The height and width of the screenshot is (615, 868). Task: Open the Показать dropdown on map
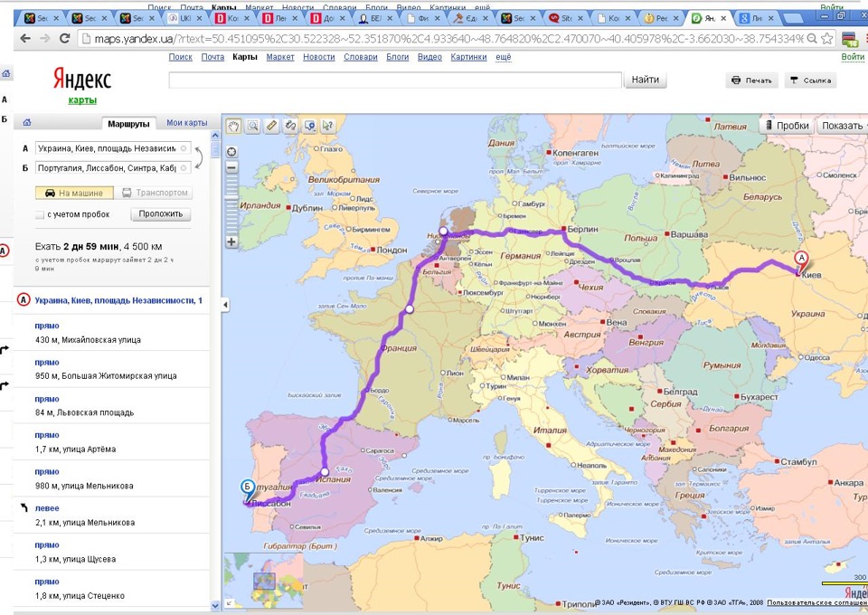point(842,126)
